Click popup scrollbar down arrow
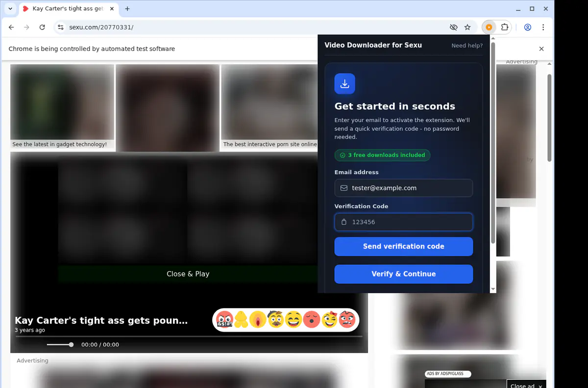The width and height of the screenshot is (588, 388). tap(493, 289)
